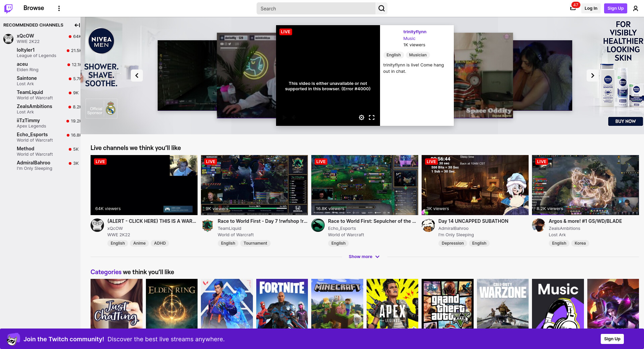Open video player settings gear
This screenshot has width=644, height=349.
point(361,117)
